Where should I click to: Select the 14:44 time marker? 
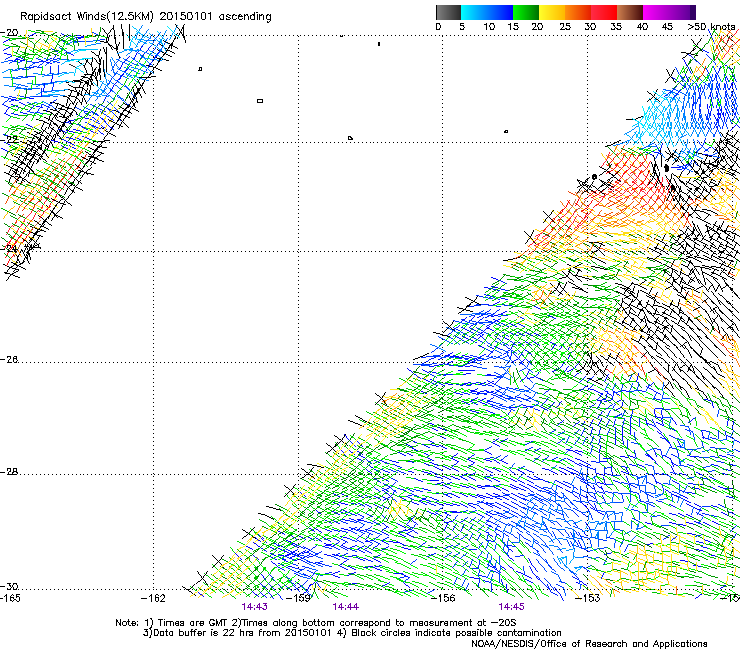(x=345, y=607)
